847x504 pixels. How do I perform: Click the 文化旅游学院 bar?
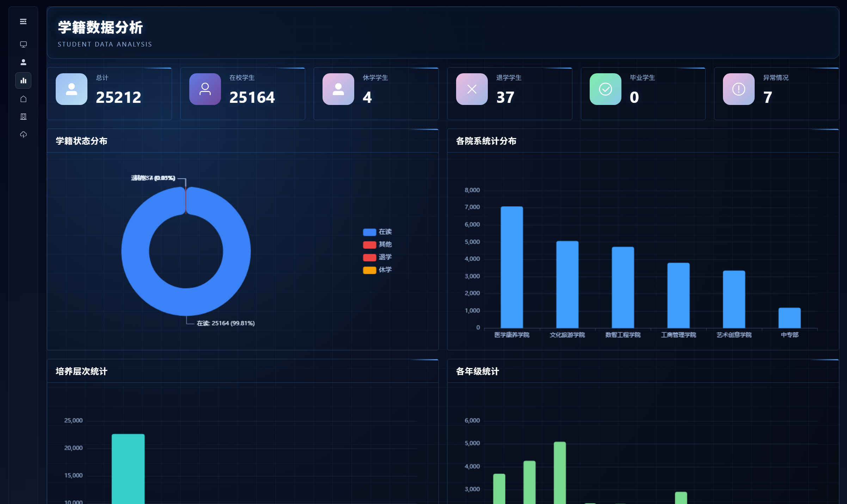click(x=567, y=285)
